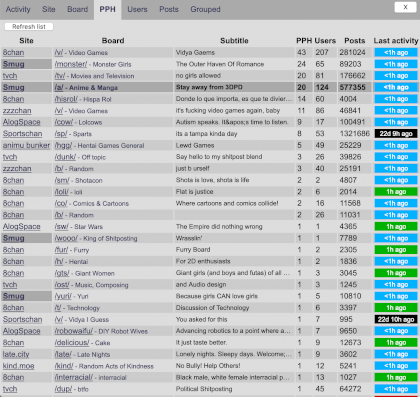Select post count 281024
420x397 pixels.
point(353,52)
